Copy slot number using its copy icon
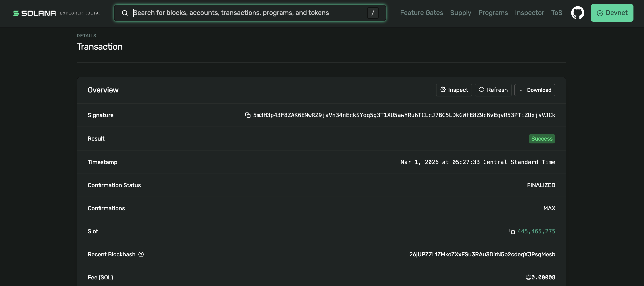 (x=512, y=231)
